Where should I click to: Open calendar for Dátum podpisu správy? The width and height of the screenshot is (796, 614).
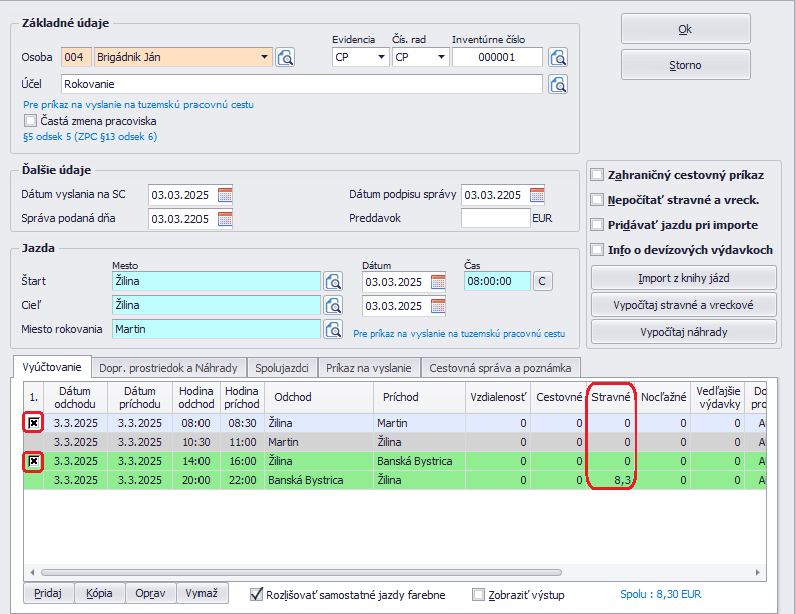click(537, 194)
